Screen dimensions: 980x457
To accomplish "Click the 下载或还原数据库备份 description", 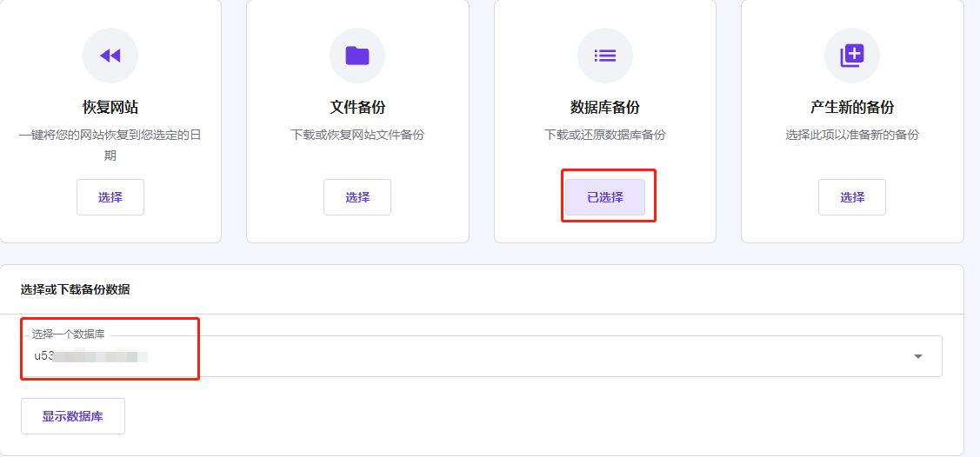I will (605, 135).
